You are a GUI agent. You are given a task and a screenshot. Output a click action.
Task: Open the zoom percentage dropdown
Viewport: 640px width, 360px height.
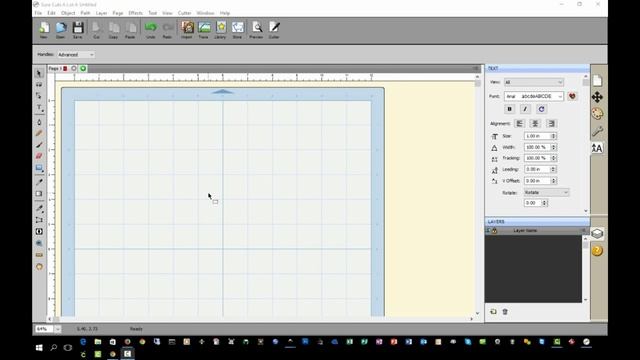point(58,329)
